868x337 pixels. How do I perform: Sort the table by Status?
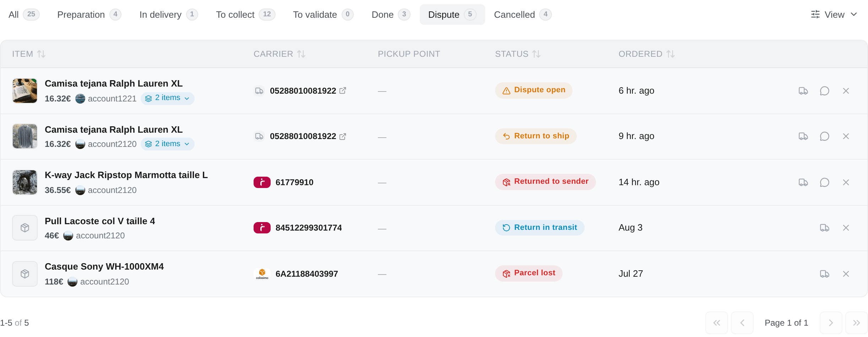point(518,54)
